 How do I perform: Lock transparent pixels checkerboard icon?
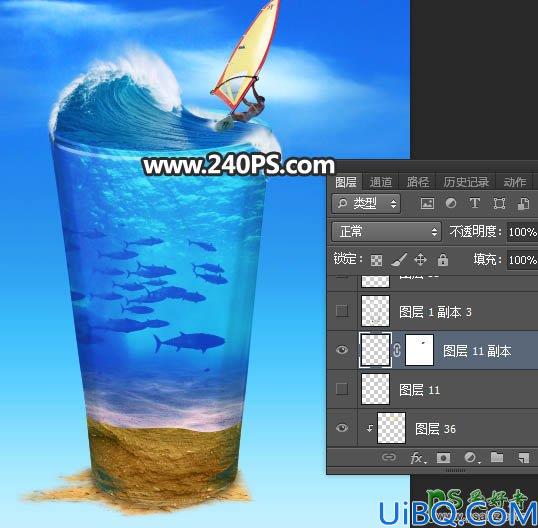point(376,260)
